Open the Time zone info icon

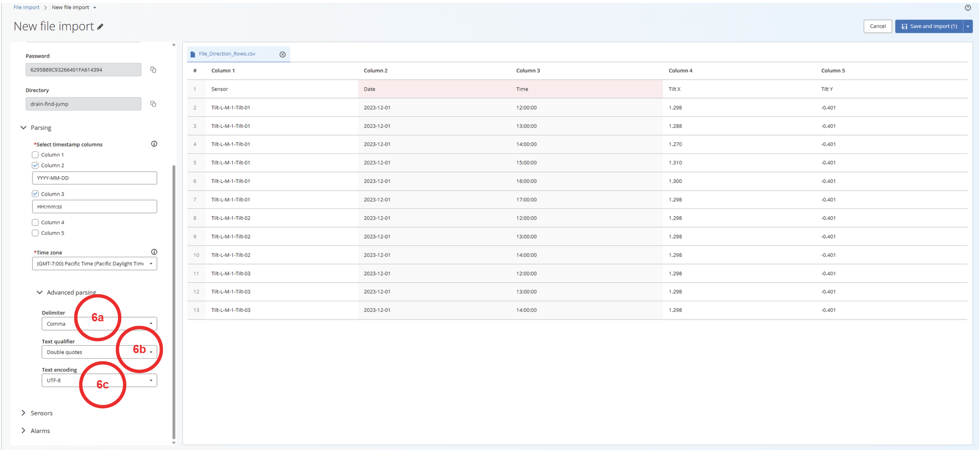(x=154, y=252)
